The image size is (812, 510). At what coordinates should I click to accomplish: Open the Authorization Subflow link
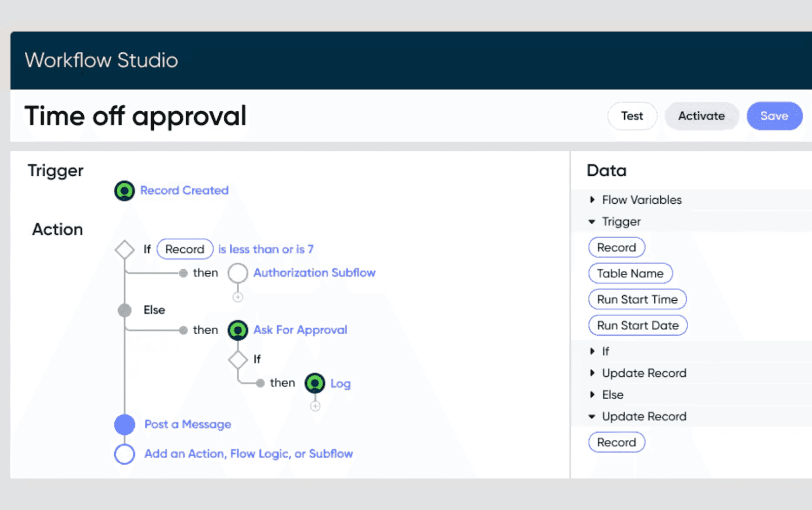coord(315,273)
